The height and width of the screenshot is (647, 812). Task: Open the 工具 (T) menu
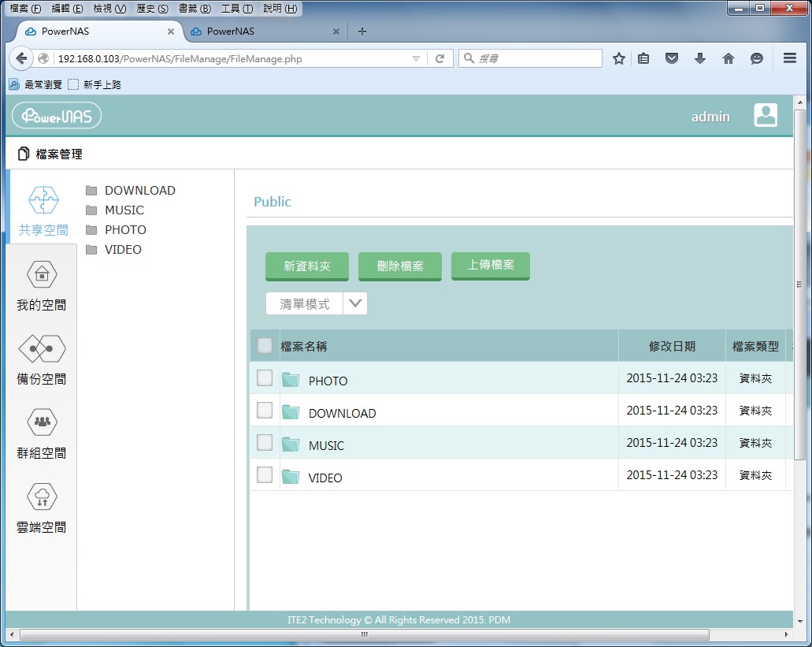[237, 9]
